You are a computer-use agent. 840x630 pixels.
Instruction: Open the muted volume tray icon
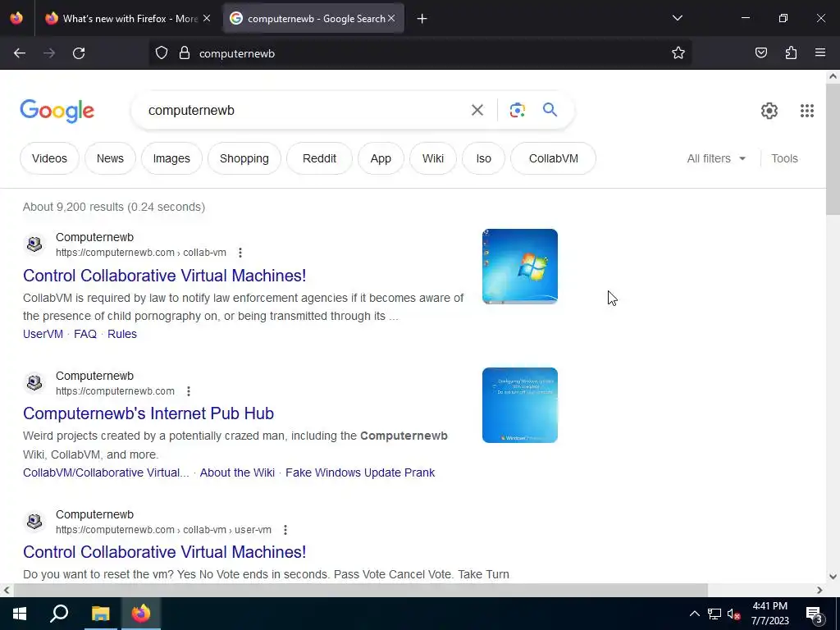tap(734, 614)
